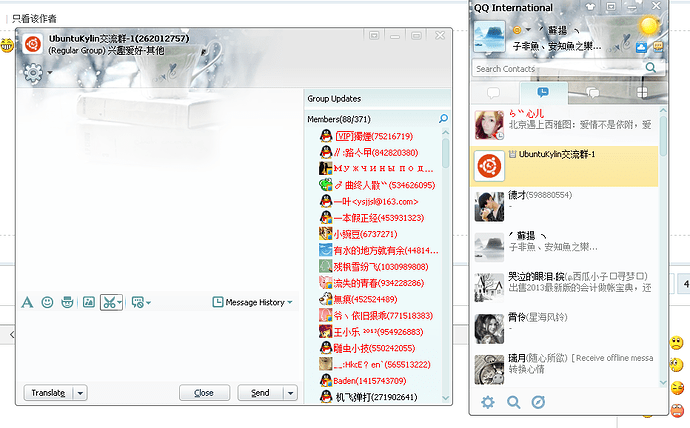Open the Send options dropdown arrow

pyautogui.click(x=290, y=393)
